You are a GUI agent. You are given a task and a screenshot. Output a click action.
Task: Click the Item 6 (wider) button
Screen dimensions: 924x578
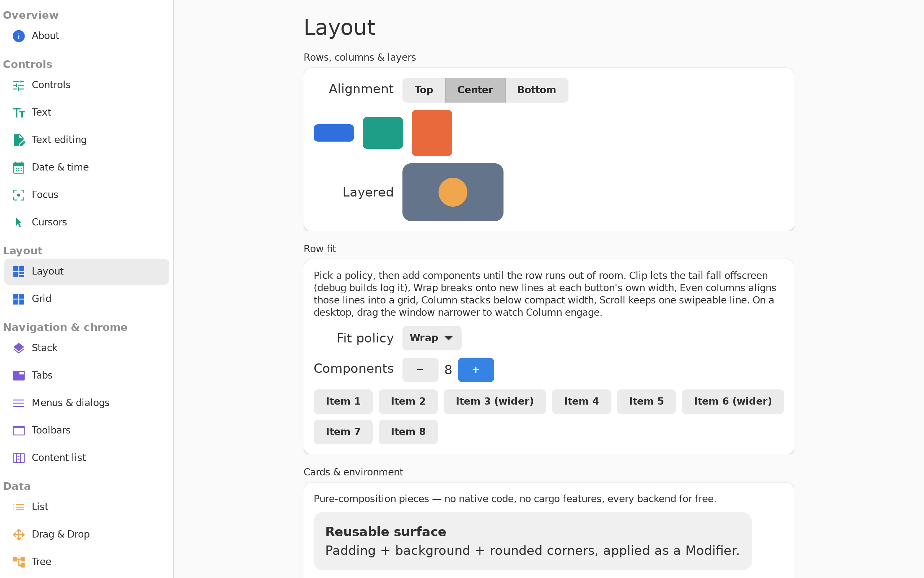[733, 401]
